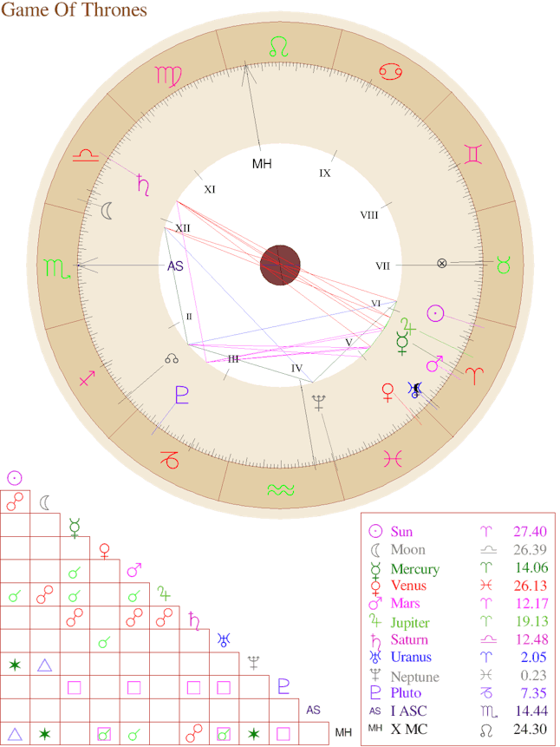Select the AS ascendant label inside the wheel
The height and width of the screenshot is (747, 560).
tap(175, 266)
